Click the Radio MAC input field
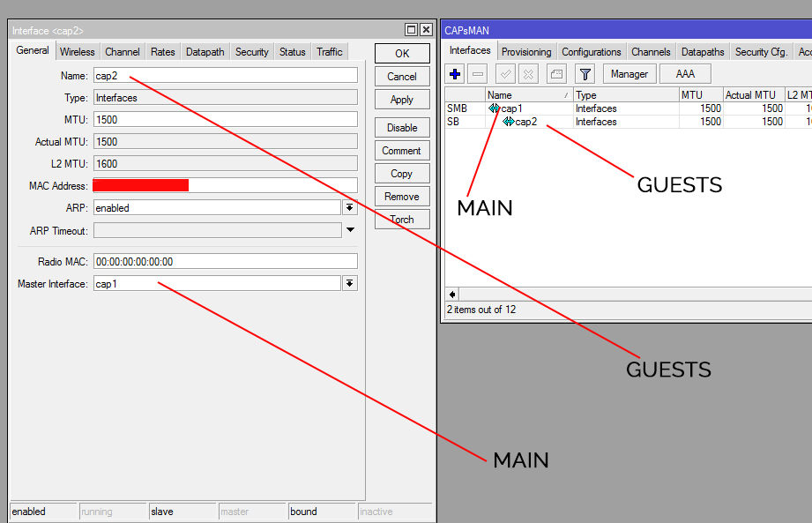 coord(226,261)
